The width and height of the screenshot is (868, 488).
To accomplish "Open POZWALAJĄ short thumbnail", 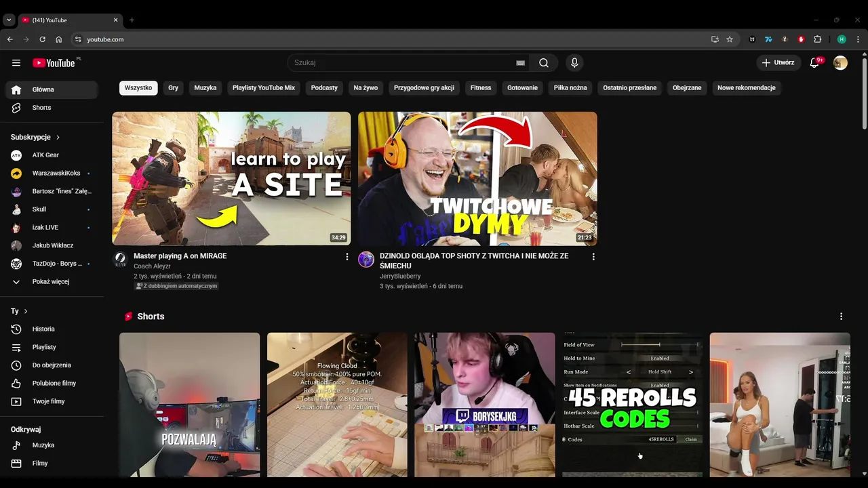I will (x=189, y=405).
